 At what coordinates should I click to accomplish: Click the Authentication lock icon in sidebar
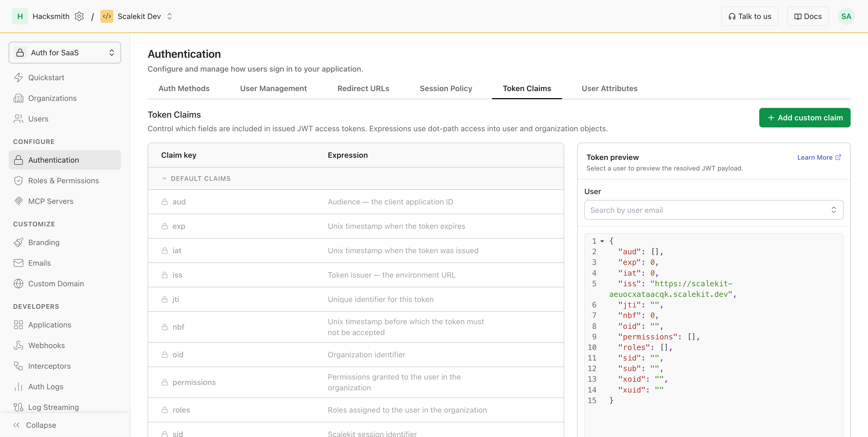tap(18, 160)
